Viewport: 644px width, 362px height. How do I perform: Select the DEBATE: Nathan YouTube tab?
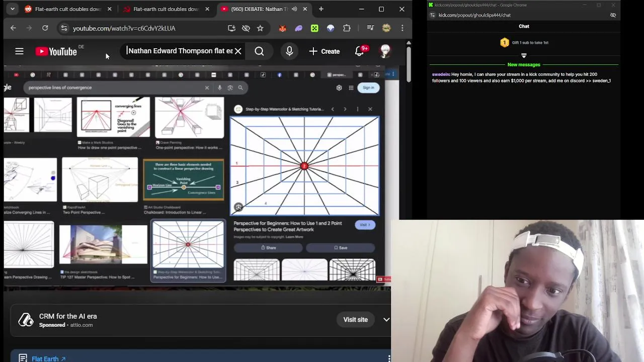[259, 9]
